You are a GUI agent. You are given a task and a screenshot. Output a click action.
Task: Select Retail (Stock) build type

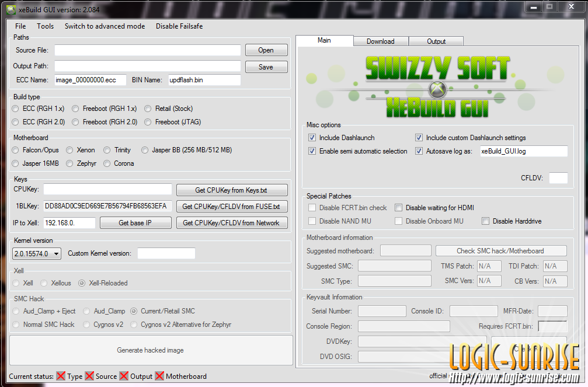click(x=169, y=109)
